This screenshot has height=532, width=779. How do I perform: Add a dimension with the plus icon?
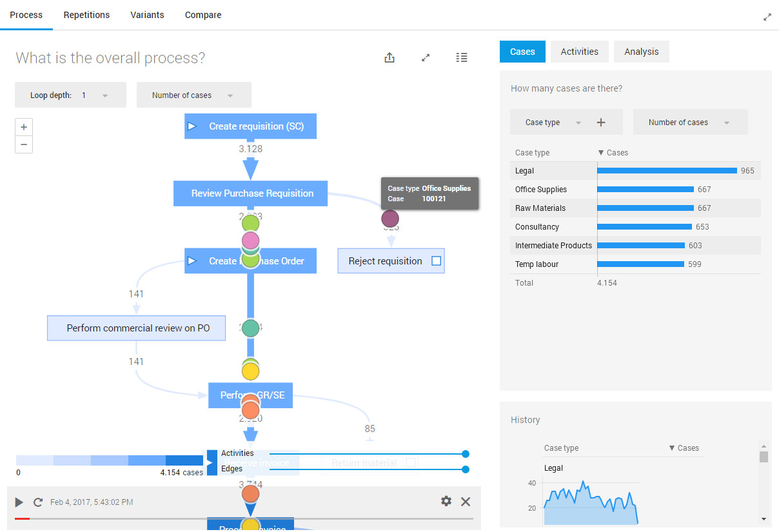601,123
